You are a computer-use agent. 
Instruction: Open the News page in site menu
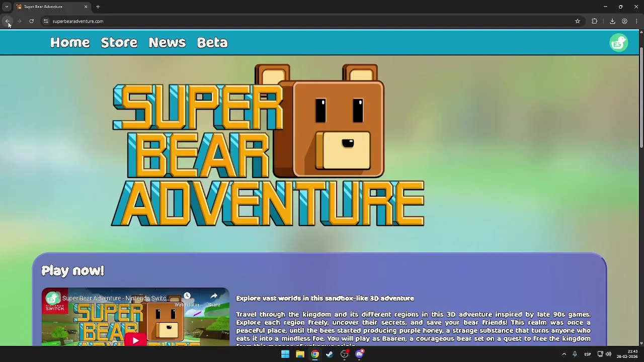167,43
